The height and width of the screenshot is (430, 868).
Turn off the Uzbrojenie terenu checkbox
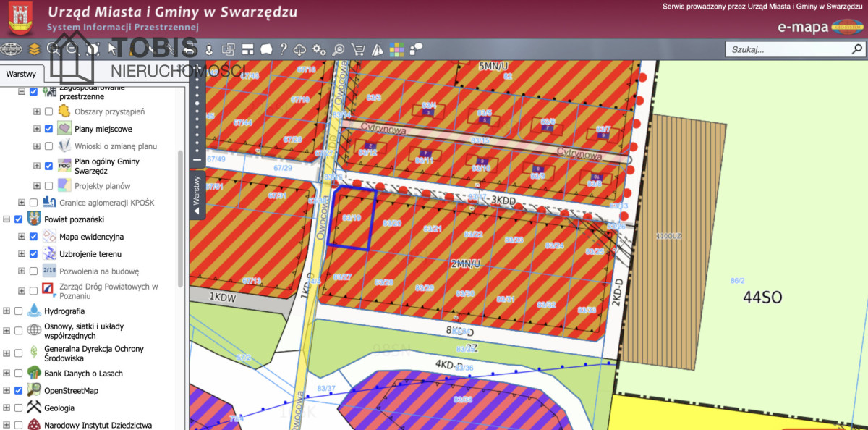[33, 254]
